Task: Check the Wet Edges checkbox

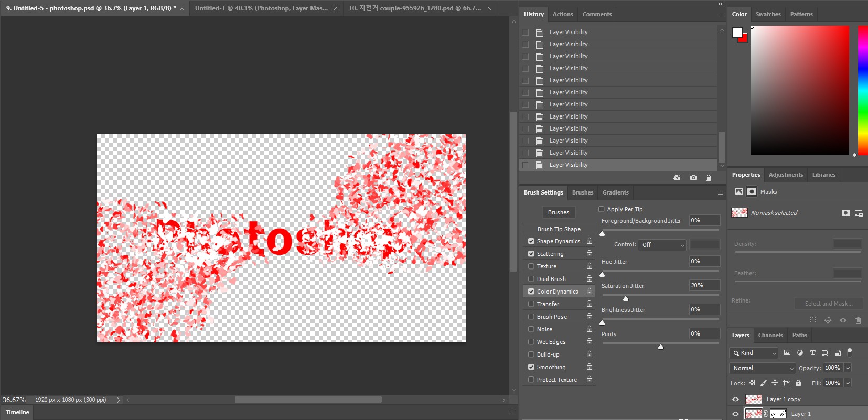Action: pos(531,342)
